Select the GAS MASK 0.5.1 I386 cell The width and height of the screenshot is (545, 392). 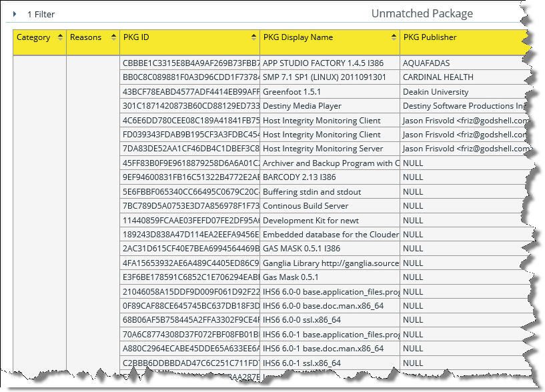tap(330, 249)
